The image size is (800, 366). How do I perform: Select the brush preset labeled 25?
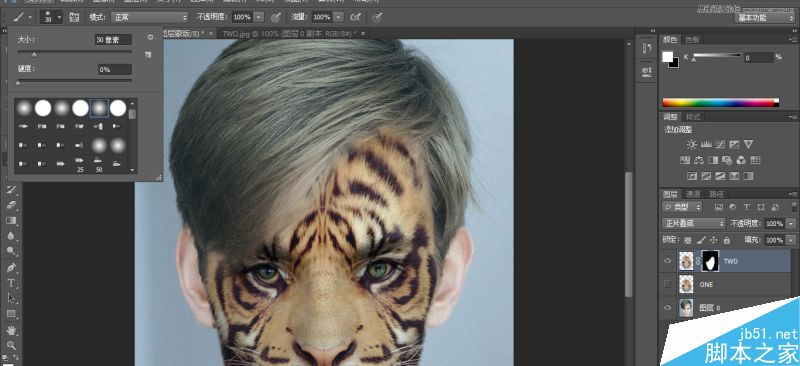(x=80, y=165)
